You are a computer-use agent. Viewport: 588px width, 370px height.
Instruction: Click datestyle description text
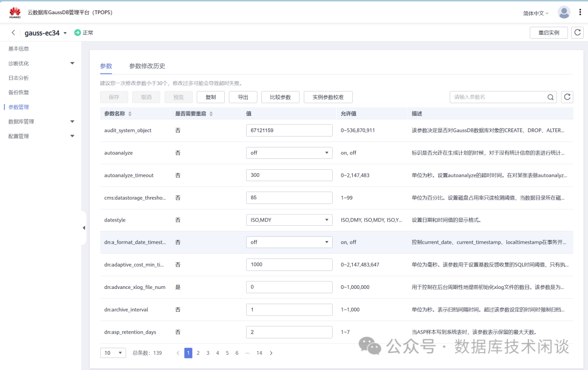point(446,220)
